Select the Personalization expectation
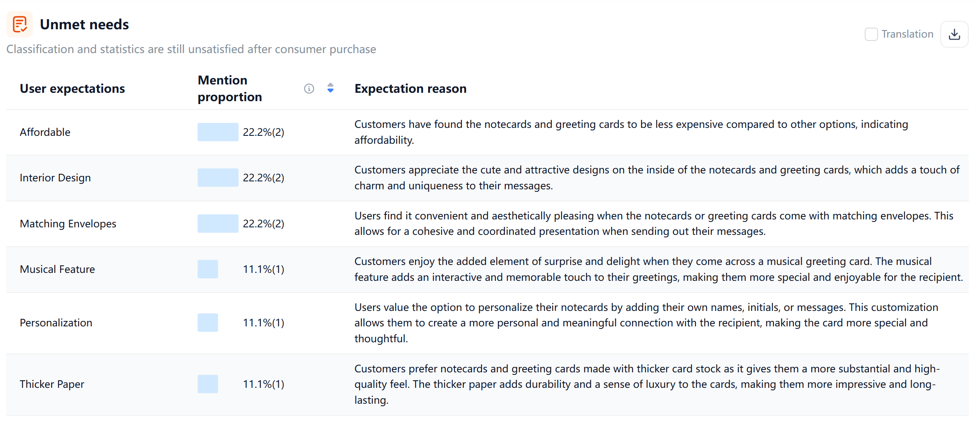The image size is (980, 425). coord(56,323)
